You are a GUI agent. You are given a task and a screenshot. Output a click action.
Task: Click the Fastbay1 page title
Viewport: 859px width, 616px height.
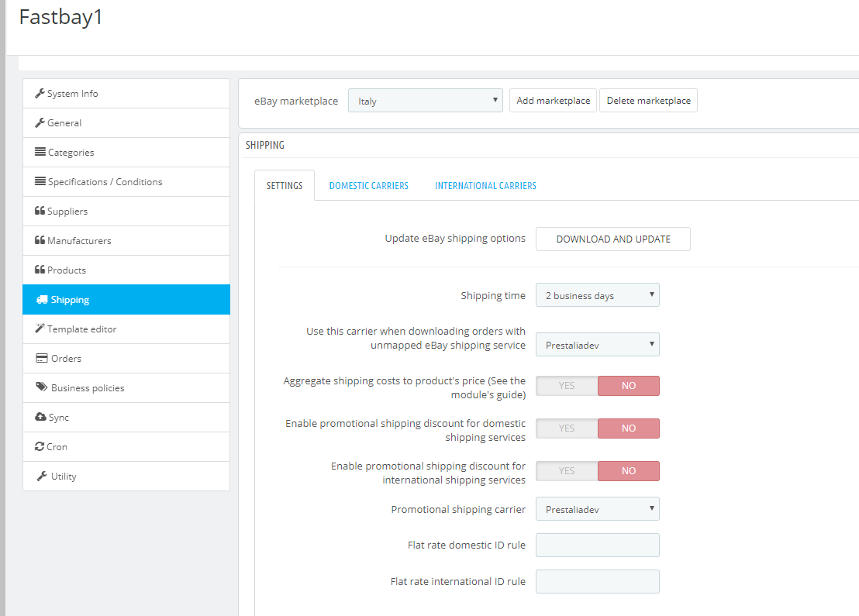(60, 17)
